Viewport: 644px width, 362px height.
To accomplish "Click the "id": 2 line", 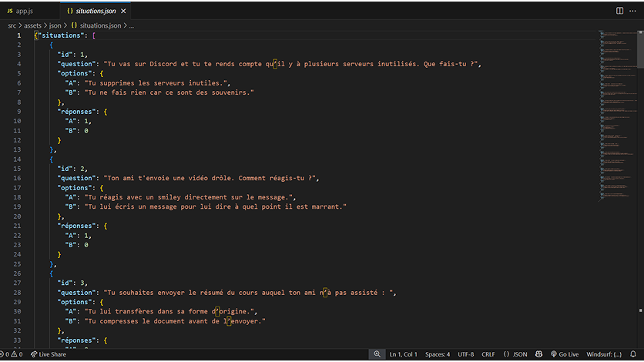I will tap(72, 169).
